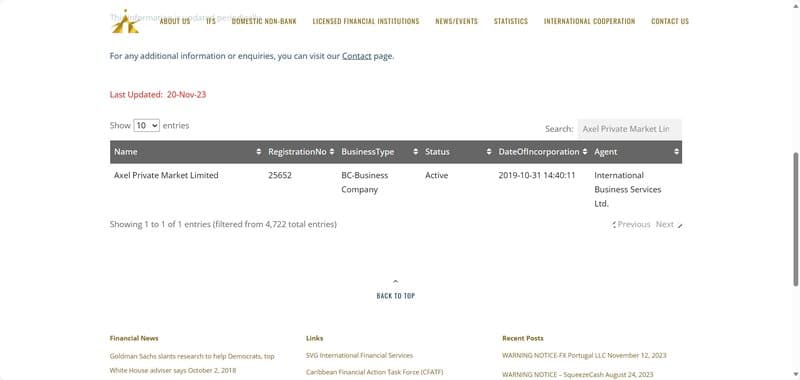Sort by Status column arrows

(x=489, y=152)
